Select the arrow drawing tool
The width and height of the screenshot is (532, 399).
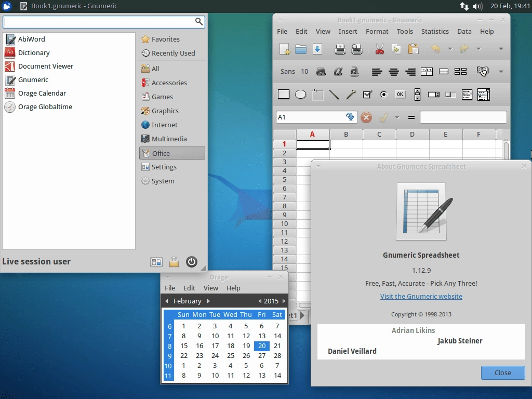351,95
